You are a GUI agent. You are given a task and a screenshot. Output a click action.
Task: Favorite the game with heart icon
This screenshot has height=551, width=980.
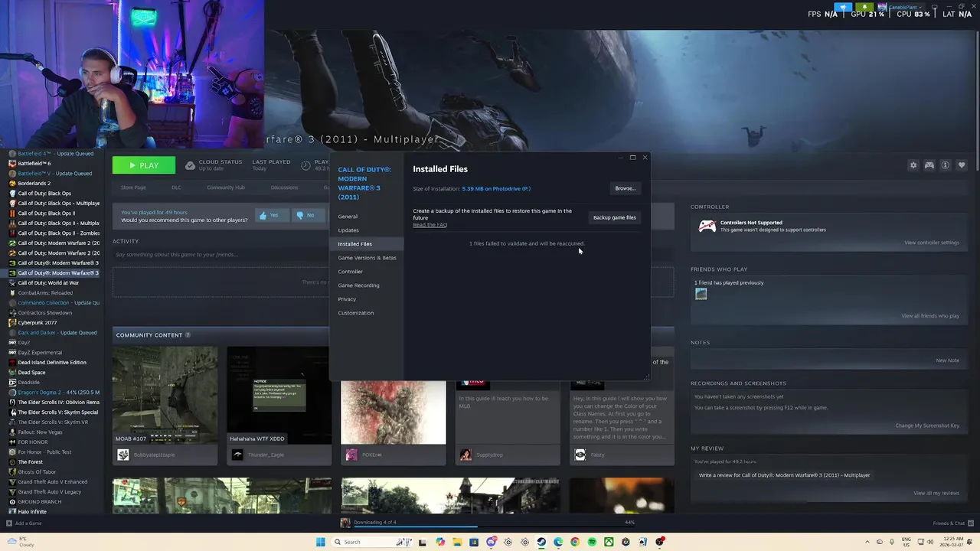pos(962,165)
